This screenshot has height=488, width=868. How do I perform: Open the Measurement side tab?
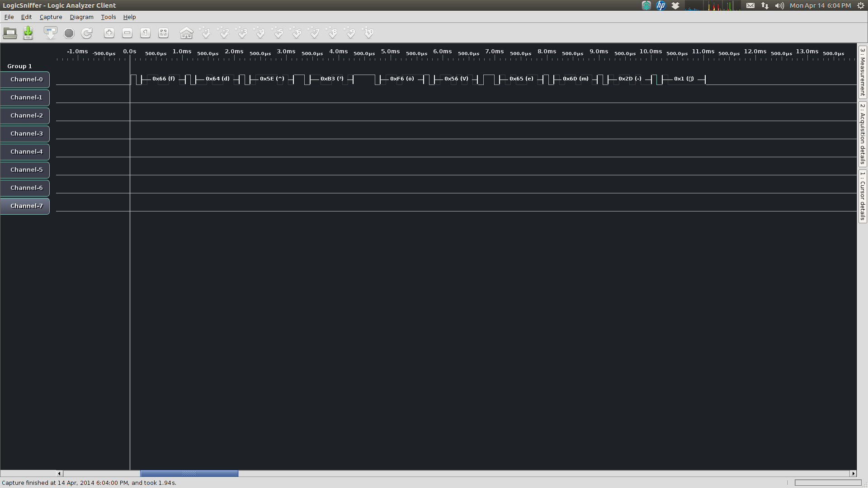tap(863, 71)
